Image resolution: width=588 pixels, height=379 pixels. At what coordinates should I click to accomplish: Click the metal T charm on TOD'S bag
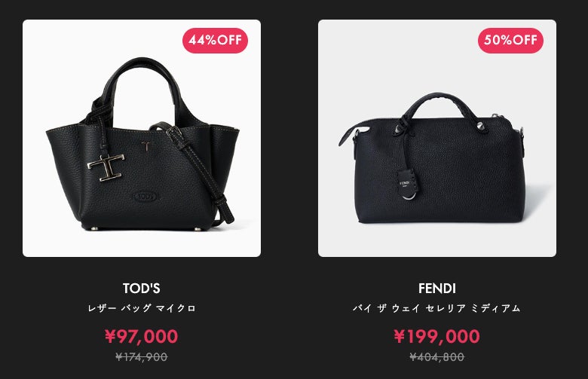tap(106, 167)
